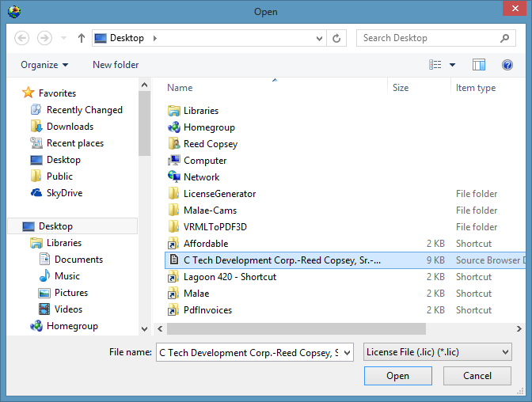Screen dimensions: 532x402
Task: Open Favorites star in sidebar
Action: (28, 93)
